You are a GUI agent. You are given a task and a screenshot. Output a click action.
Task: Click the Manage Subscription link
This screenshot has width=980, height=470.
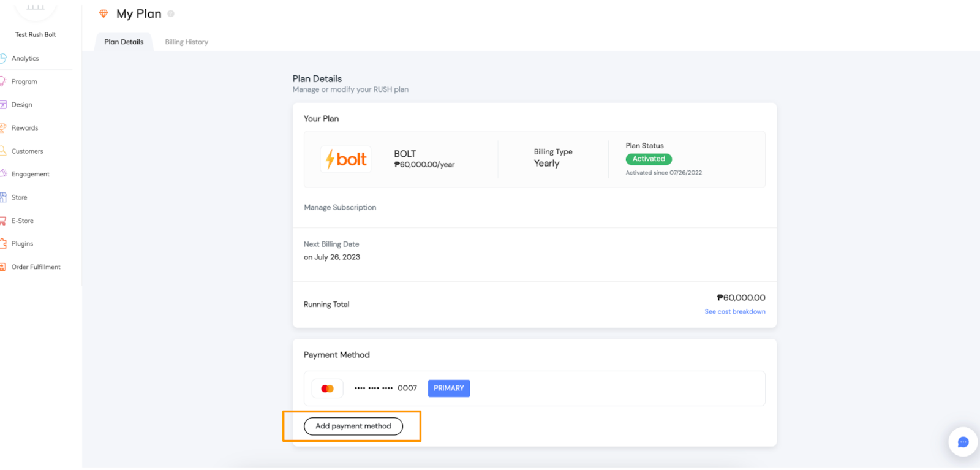coord(340,208)
